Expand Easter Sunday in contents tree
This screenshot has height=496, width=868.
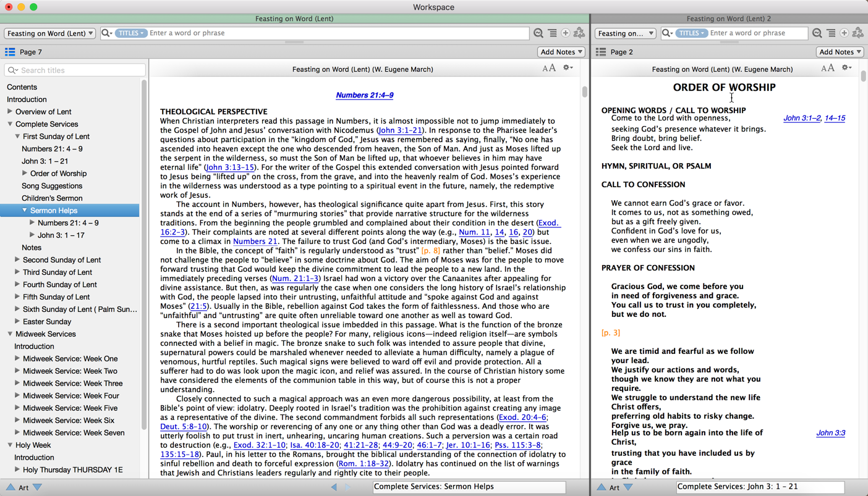point(17,322)
